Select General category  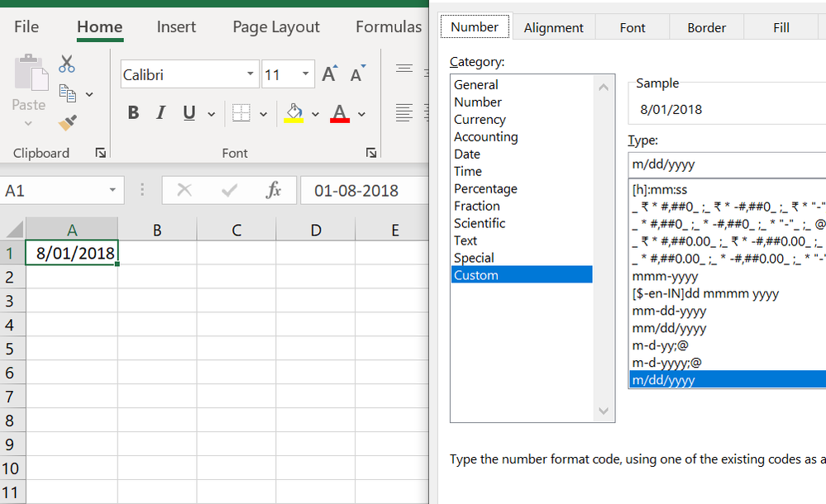coord(522,85)
